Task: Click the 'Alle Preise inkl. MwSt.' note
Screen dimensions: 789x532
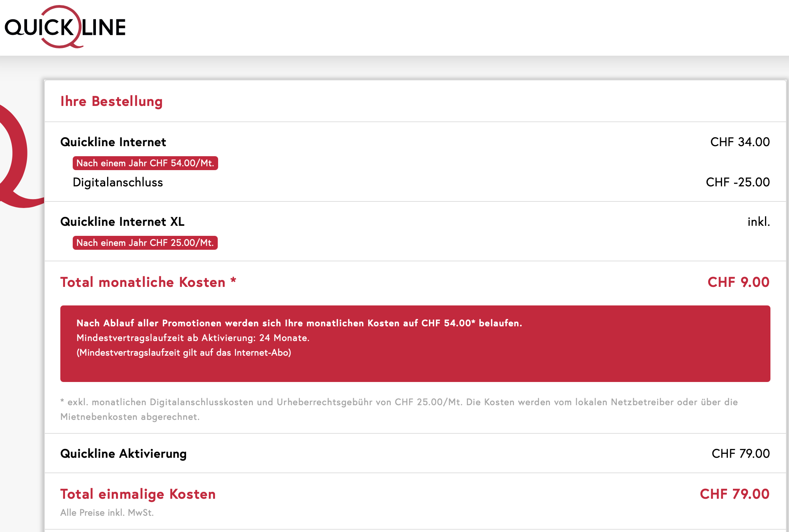Action: pos(107,513)
